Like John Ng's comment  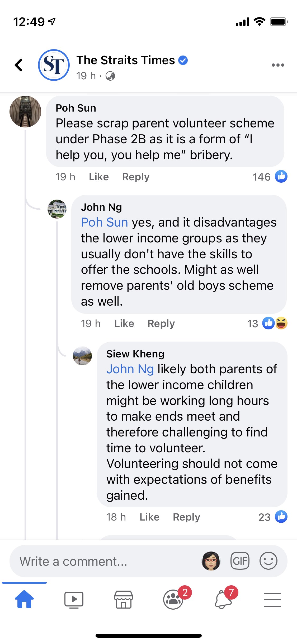[x=124, y=324]
